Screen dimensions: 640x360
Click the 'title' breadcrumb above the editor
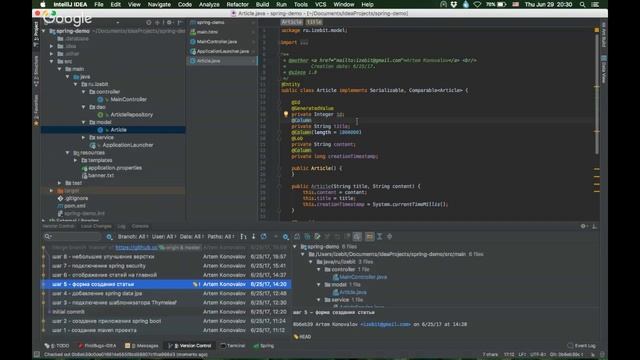(x=314, y=22)
